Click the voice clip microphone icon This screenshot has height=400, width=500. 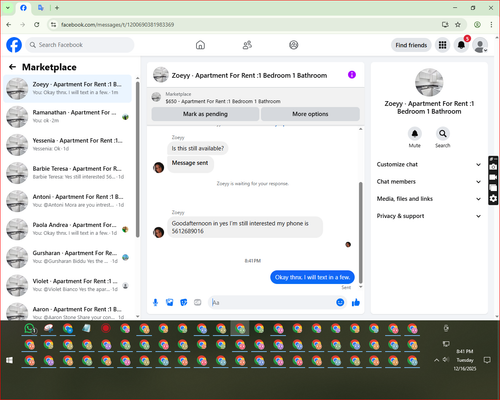[155, 302]
